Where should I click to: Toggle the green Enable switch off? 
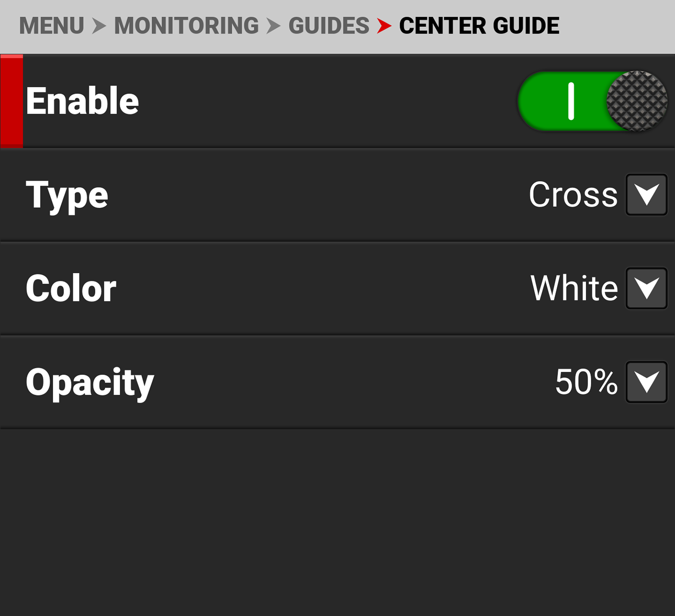click(x=592, y=101)
